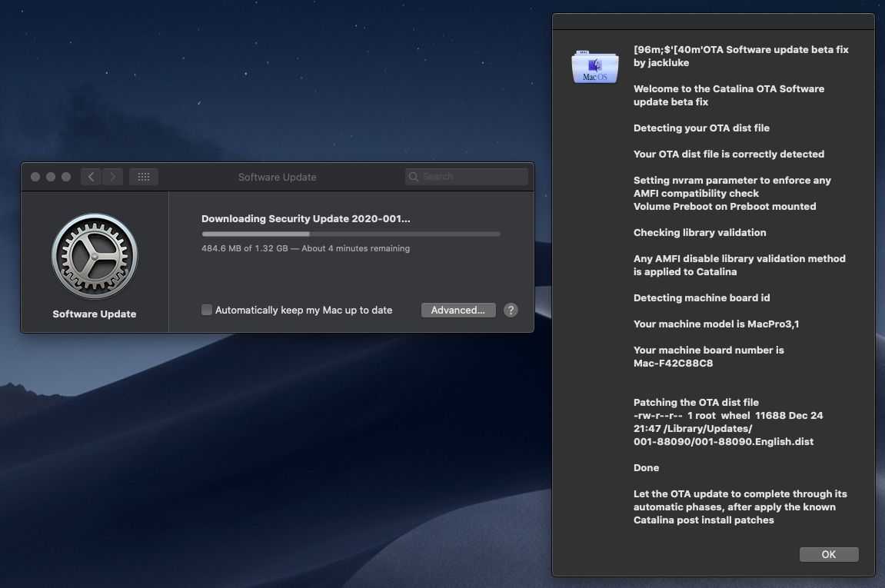Image resolution: width=885 pixels, height=588 pixels.
Task: Click the Mac OS folder icon in dialog
Action: pos(595,67)
